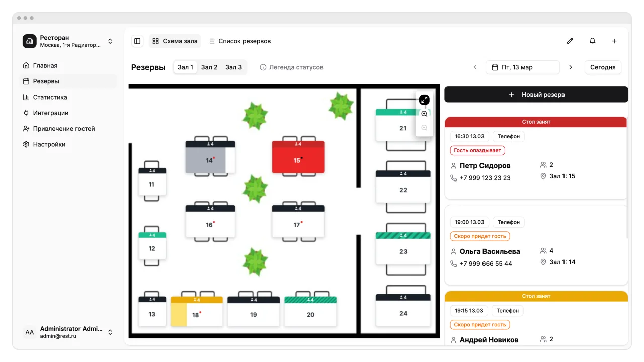Zoom out on the floor plan
This screenshot has width=644, height=362.
click(x=424, y=128)
